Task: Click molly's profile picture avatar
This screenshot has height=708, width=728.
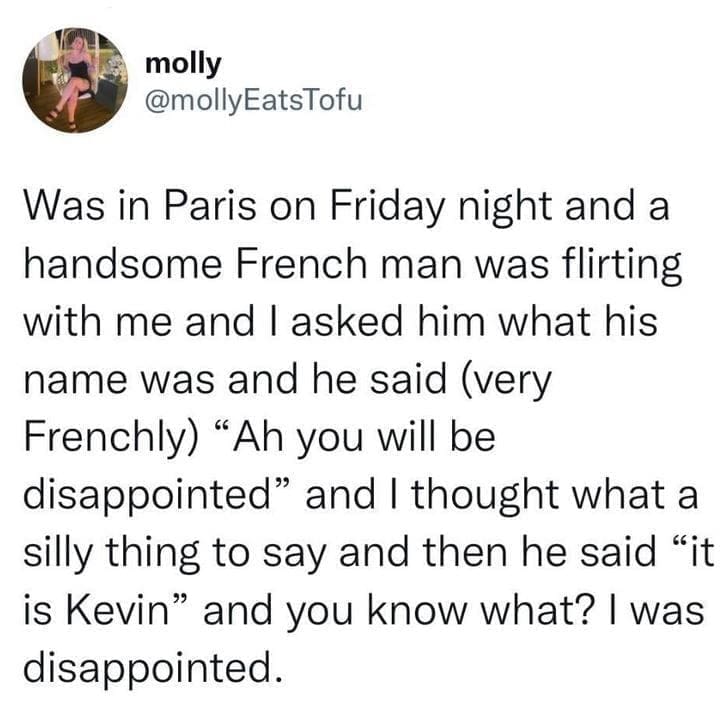Action: coord(75,81)
